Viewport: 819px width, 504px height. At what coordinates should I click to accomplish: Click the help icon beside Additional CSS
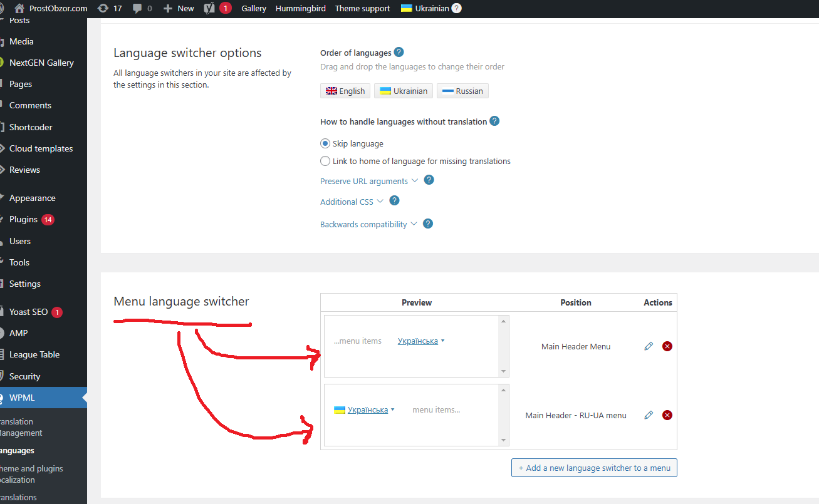click(x=394, y=200)
